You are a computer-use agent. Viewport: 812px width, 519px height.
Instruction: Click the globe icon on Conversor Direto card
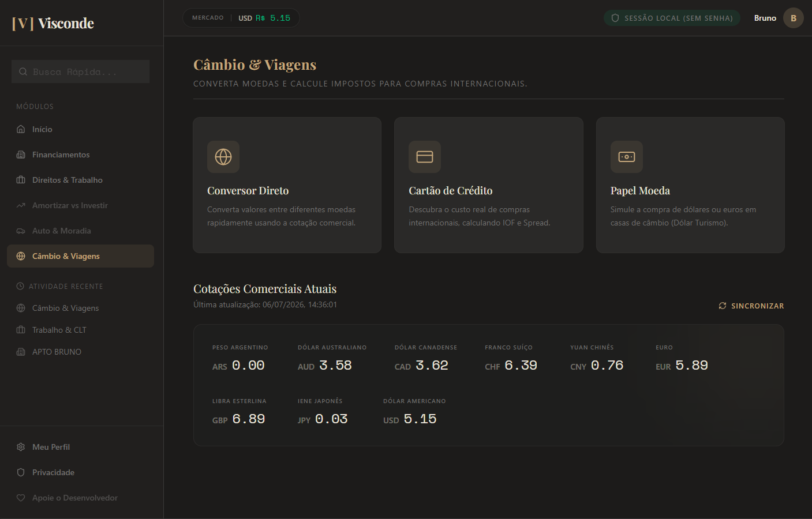[x=223, y=157]
